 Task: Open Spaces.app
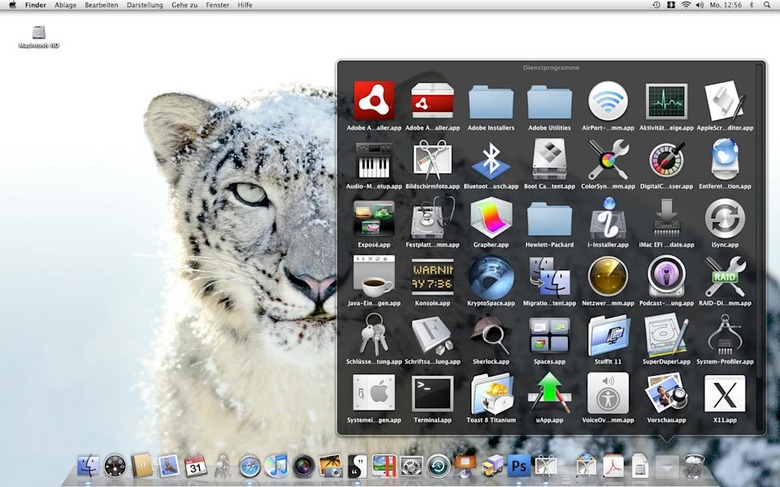coord(549,335)
